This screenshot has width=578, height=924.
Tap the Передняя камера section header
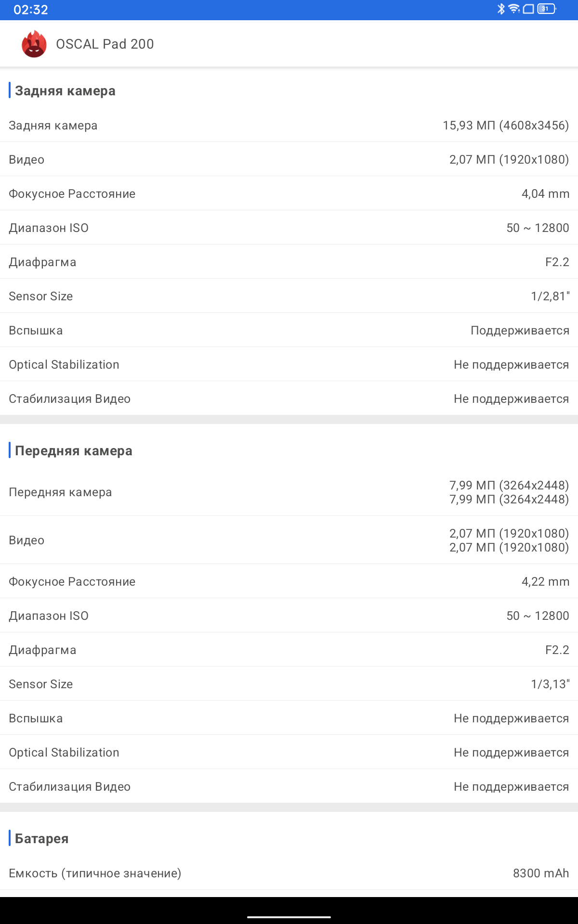click(74, 450)
